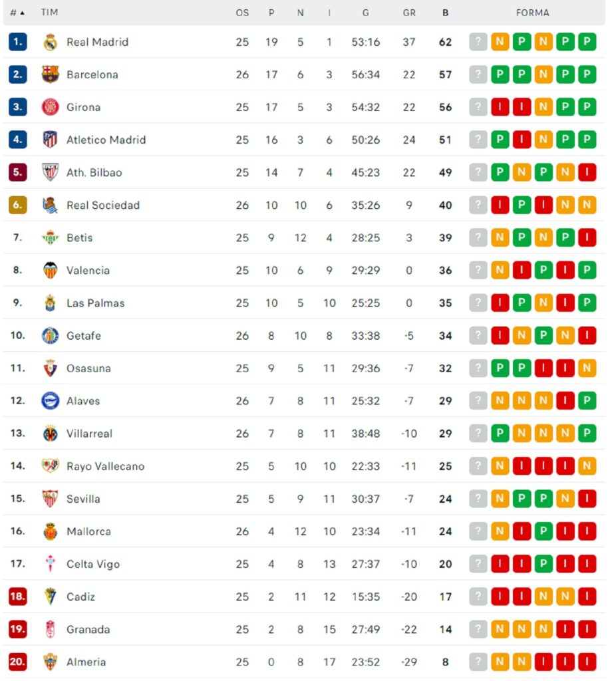Click the Atletico Madrid crest icon
Image resolution: width=616 pixels, height=681 pixels.
[x=50, y=140]
